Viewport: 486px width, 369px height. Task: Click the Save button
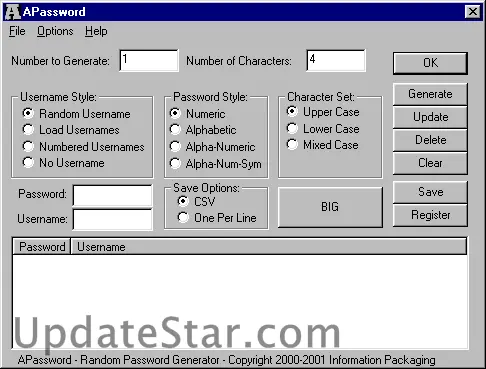pos(430,192)
